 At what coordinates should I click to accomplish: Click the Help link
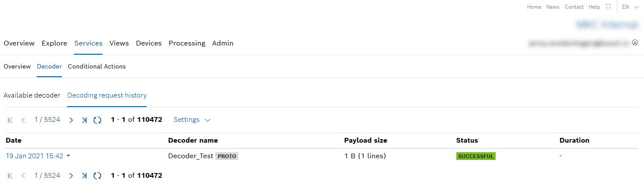pos(594,7)
